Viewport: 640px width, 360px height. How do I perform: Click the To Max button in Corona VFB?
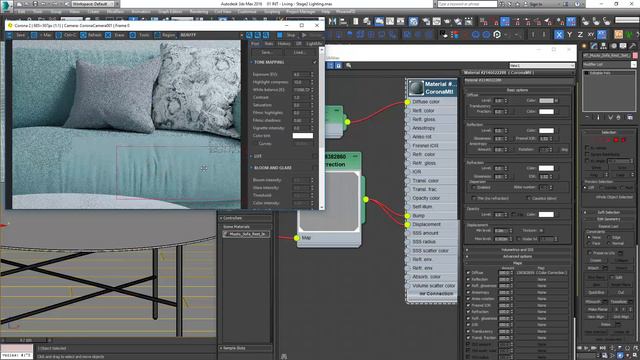(42, 36)
